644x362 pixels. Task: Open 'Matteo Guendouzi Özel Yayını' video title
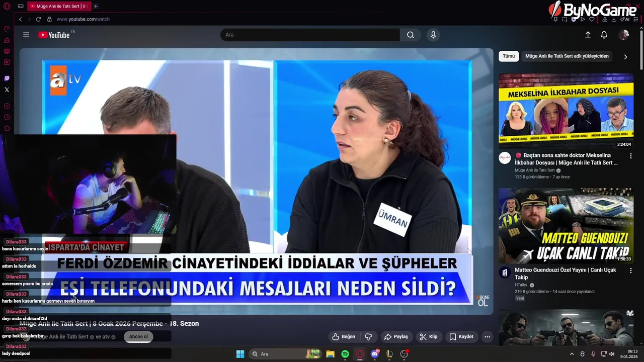click(x=566, y=274)
